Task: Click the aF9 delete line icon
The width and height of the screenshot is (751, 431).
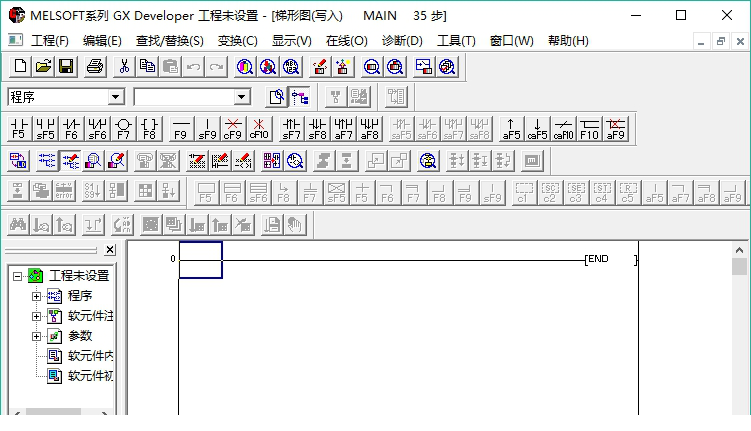Action: [615, 129]
